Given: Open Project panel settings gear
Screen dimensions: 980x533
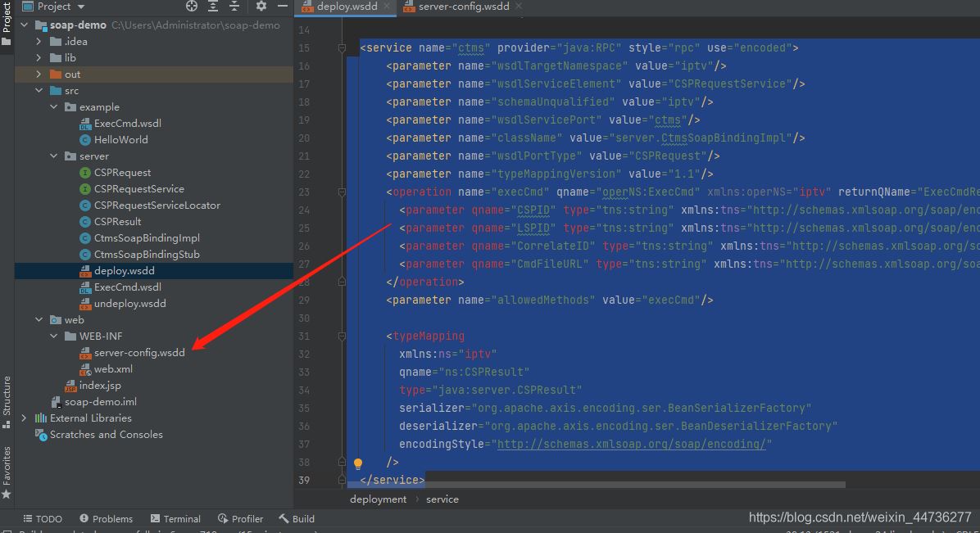Looking at the screenshot, I should click(x=261, y=7).
